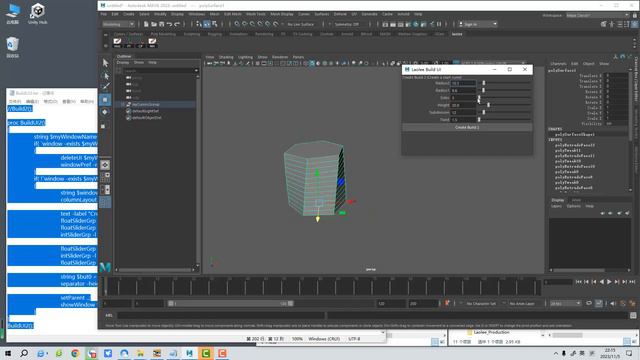Switch to Rendering shelf tab
Image resolution: width=640 pixels, height=360 pixels.
point(264,34)
